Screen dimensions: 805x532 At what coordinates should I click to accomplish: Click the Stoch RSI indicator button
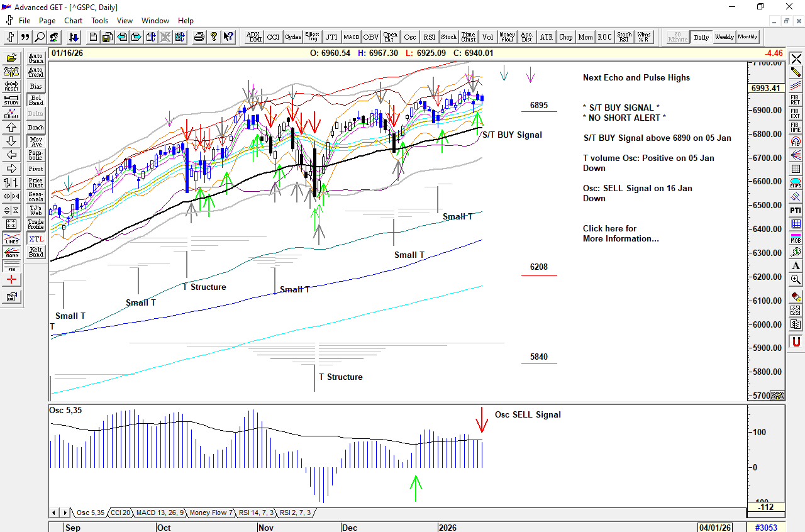tap(624, 37)
